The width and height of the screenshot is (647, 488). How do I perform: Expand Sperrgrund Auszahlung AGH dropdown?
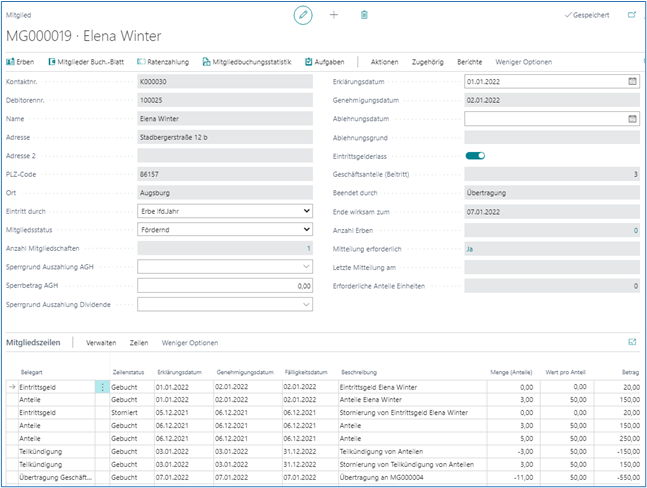(x=306, y=267)
